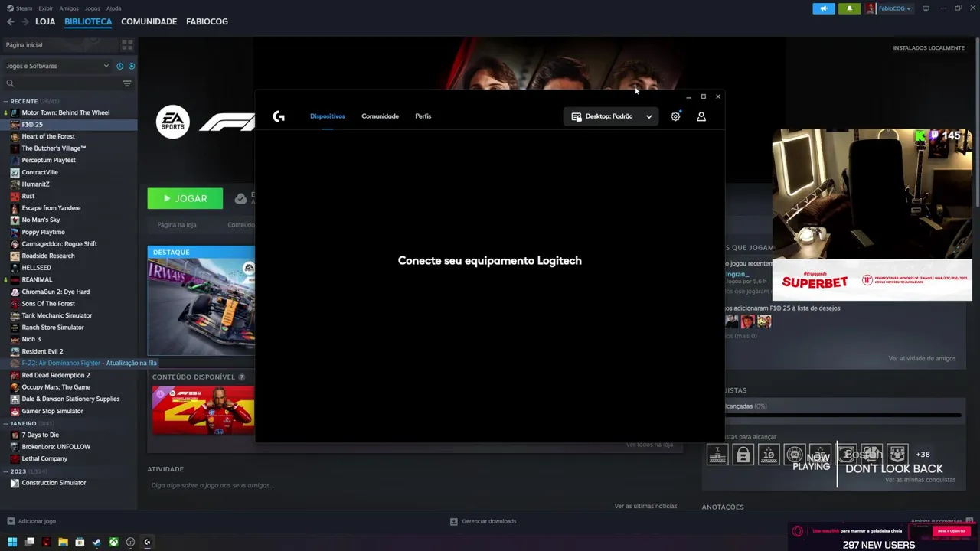980x551 pixels.
Task: Go back with Steam back arrow
Action: click(11, 21)
